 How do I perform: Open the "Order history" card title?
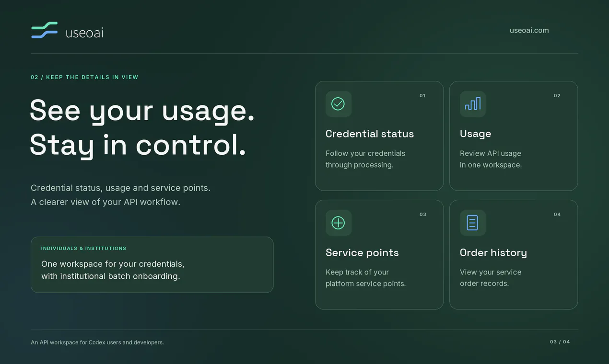click(x=493, y=253)
